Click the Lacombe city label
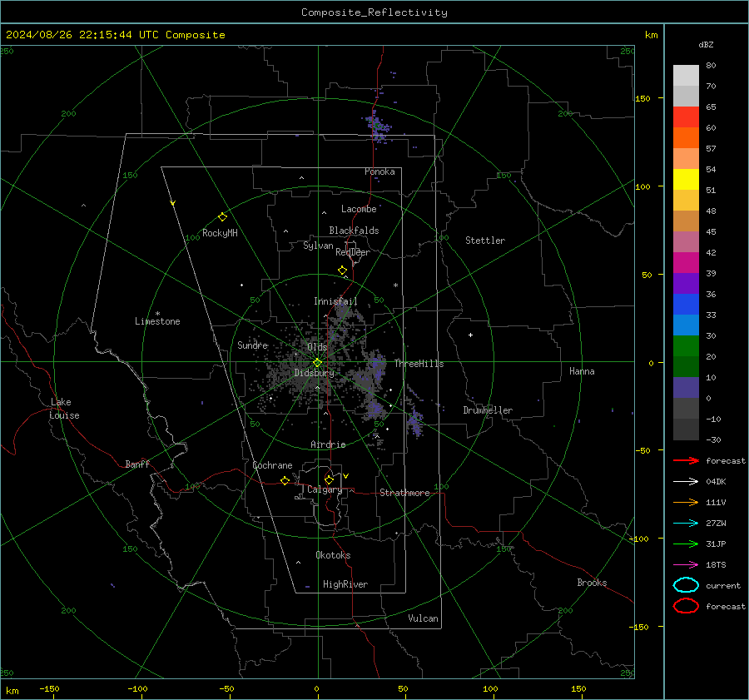 359,209
